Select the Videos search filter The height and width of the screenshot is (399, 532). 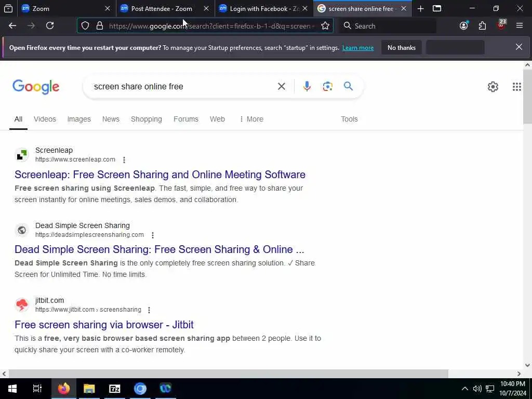pos(45,119)
